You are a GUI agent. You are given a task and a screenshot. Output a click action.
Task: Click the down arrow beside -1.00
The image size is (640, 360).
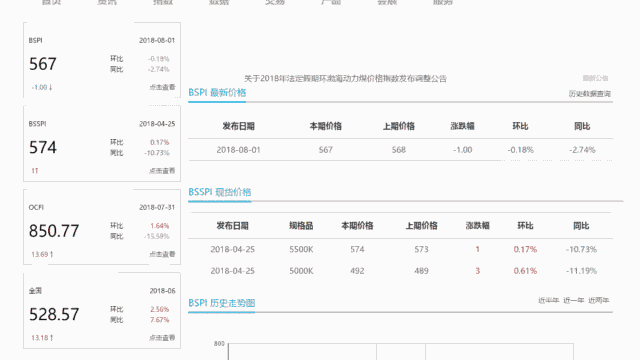(51, 87)
